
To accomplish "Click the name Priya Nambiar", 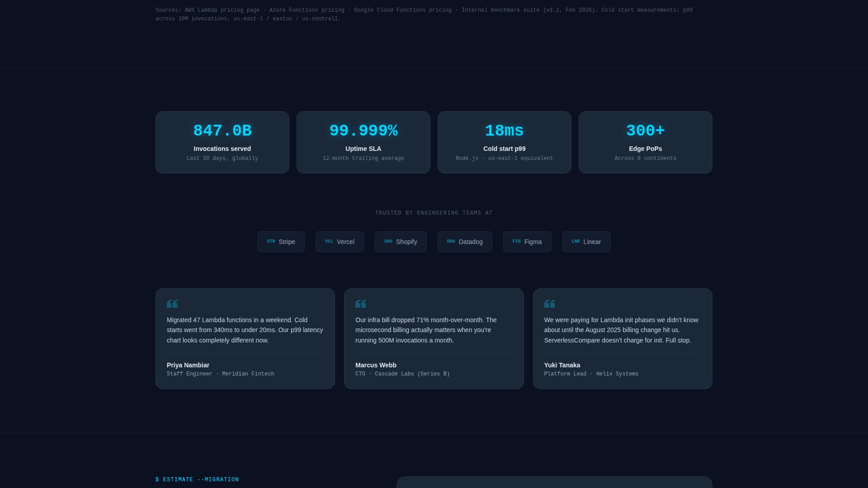I will tap(188, 365).
